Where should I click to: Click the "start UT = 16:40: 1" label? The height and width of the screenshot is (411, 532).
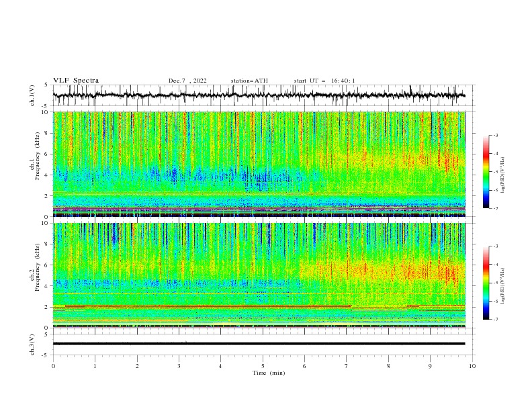click(x=324, y=81)
